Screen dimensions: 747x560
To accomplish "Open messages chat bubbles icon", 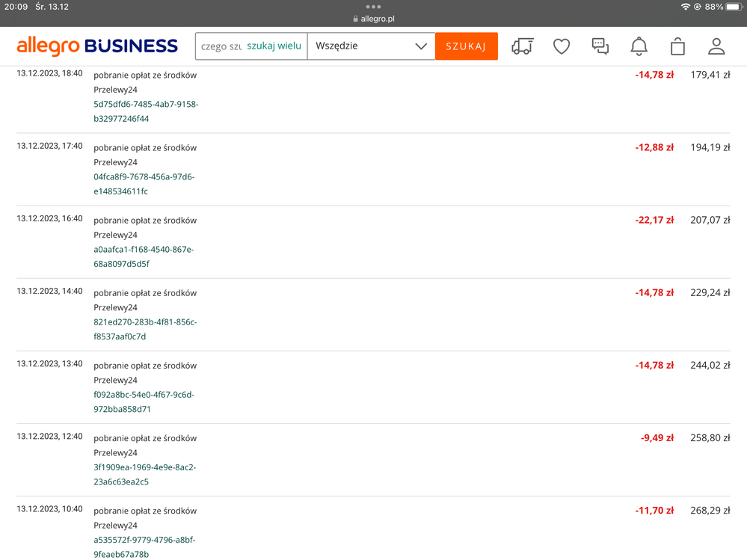I will pos(600,46).
